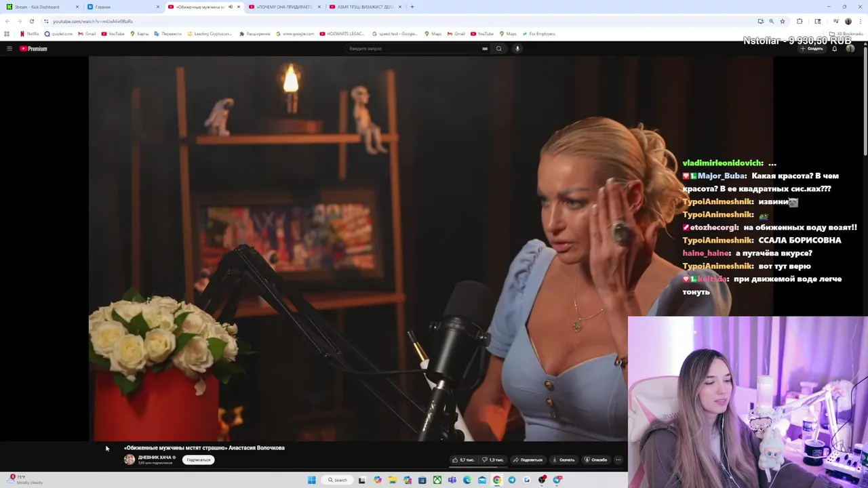This screenshot has height=488, width=868.
Task: Mute the playing tab's speaker icon
Action: coord(231,7)
